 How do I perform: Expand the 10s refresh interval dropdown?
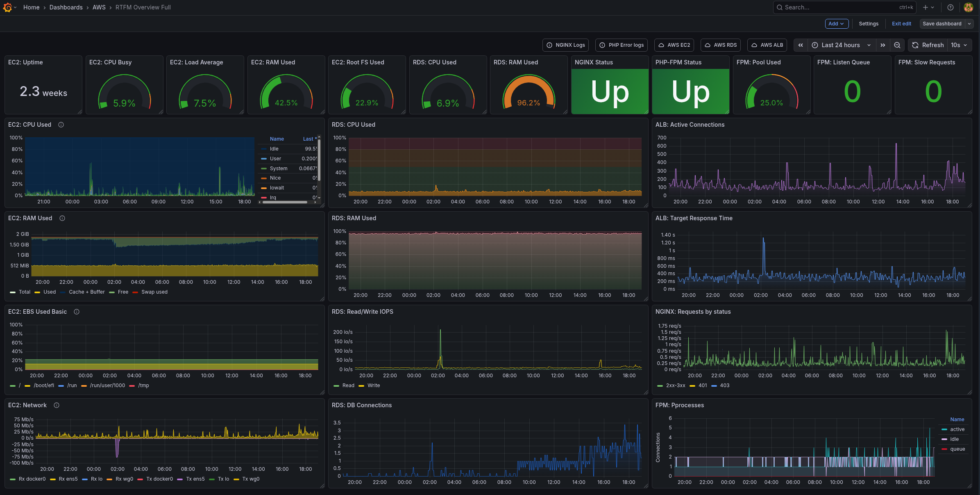click(959, 45)
